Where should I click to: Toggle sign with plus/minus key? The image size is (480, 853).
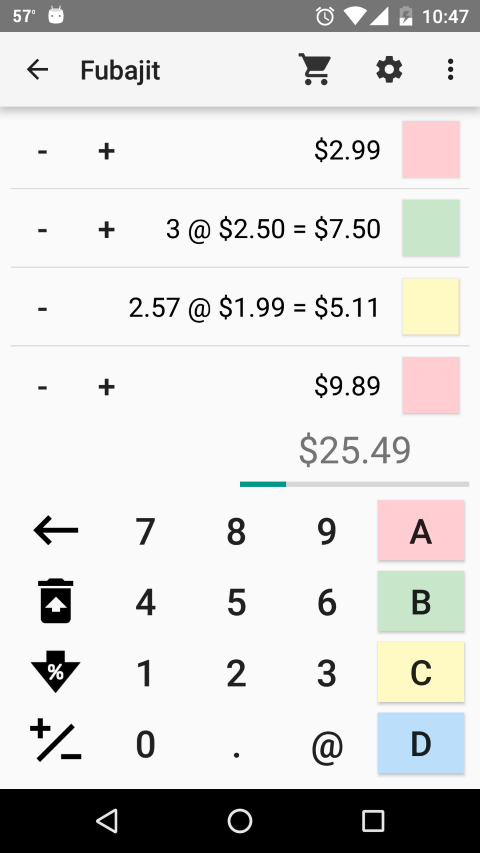56,740
